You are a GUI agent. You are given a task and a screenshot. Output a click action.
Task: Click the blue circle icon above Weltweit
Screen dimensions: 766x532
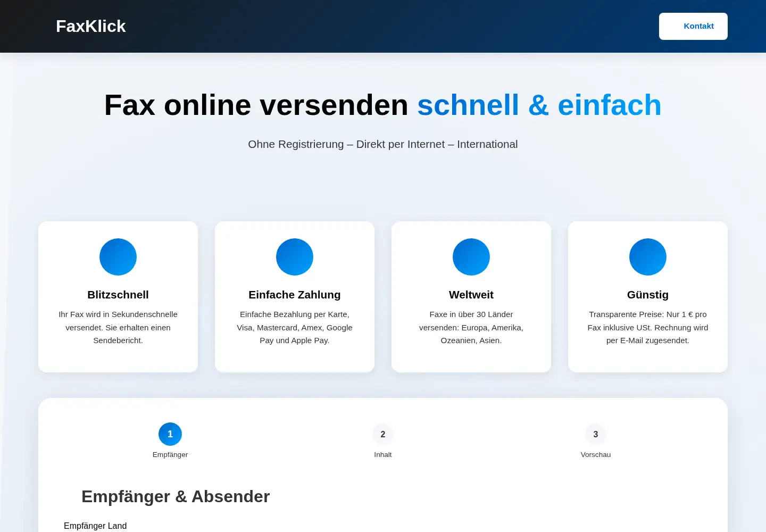tap(471, 257)
